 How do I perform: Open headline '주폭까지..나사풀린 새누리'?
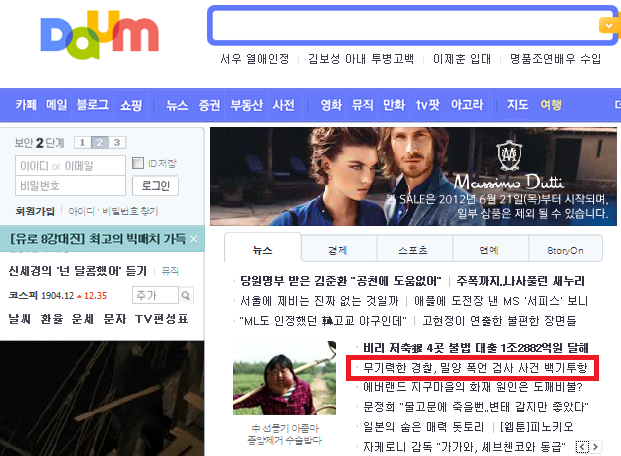(520, 281)
